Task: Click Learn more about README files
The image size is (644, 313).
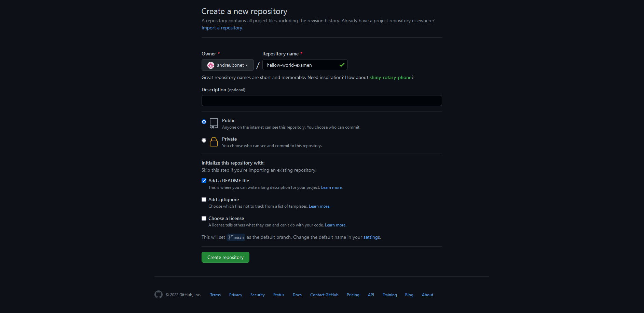Action: point(331,187)
